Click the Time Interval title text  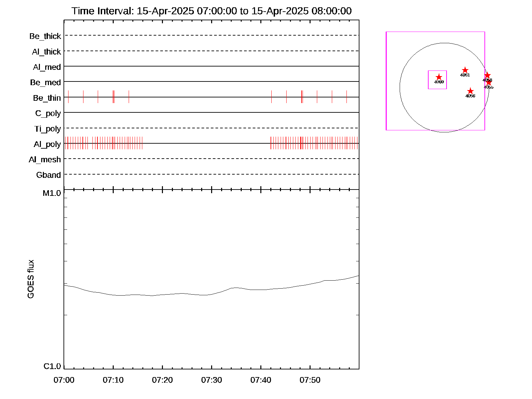point(211,11)
